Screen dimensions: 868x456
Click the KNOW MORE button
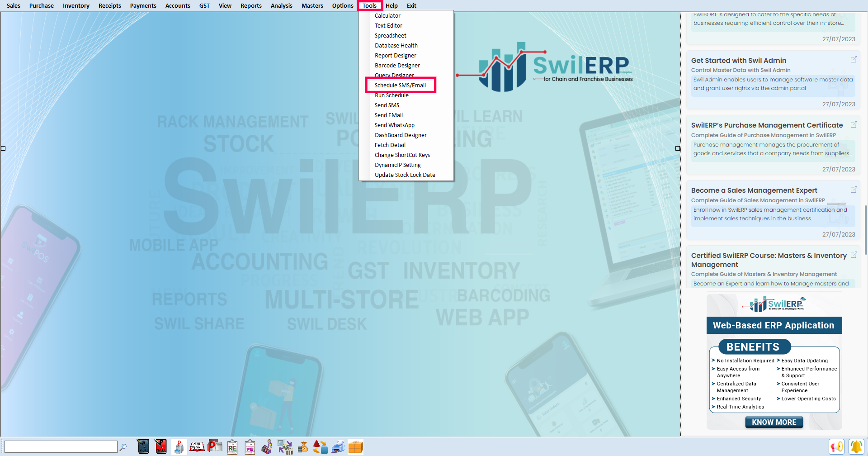click(774, 422)
